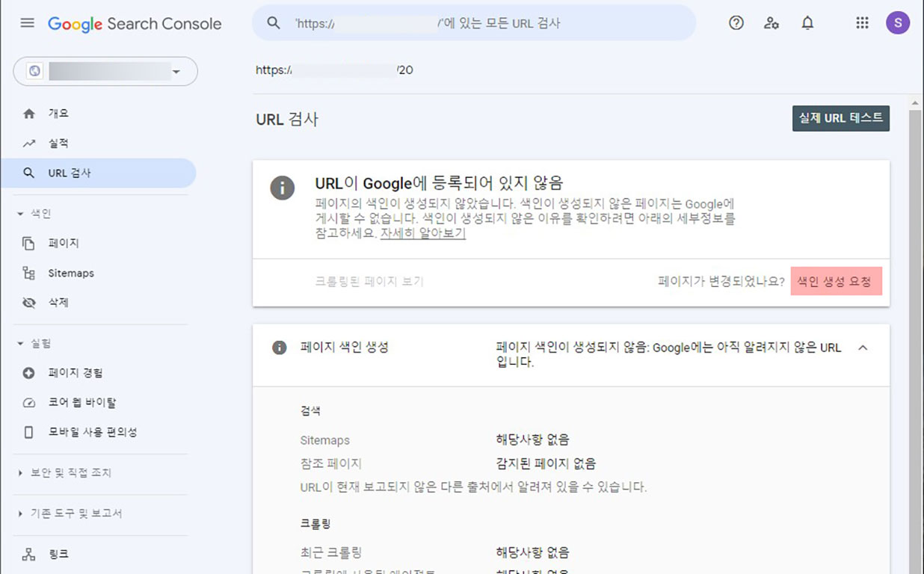Click the sitemap icon beside Sitemaps
This screenshot has width=924, height=574.
pyautogui.click(x=29, y=274)
